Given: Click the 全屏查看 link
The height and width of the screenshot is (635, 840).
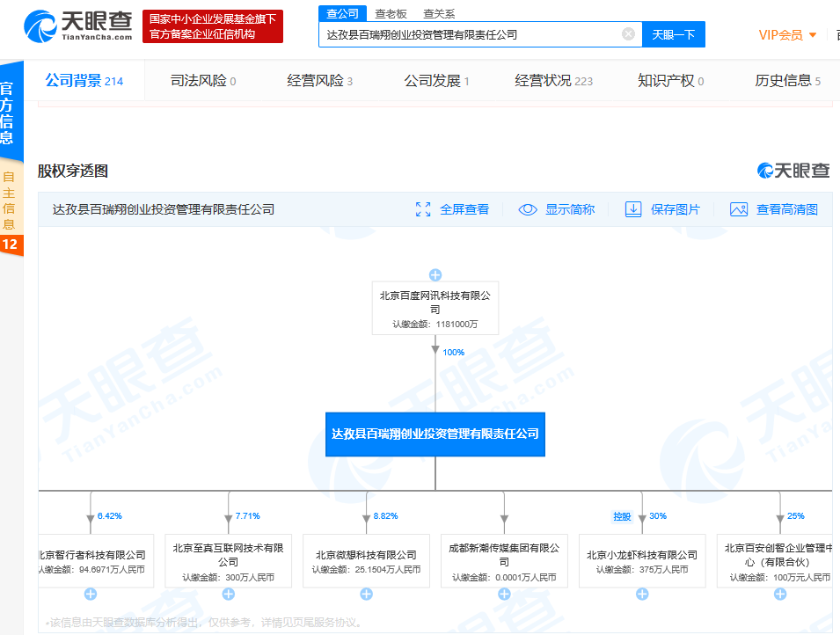Looking at the screenshot, I should (464, 209).
